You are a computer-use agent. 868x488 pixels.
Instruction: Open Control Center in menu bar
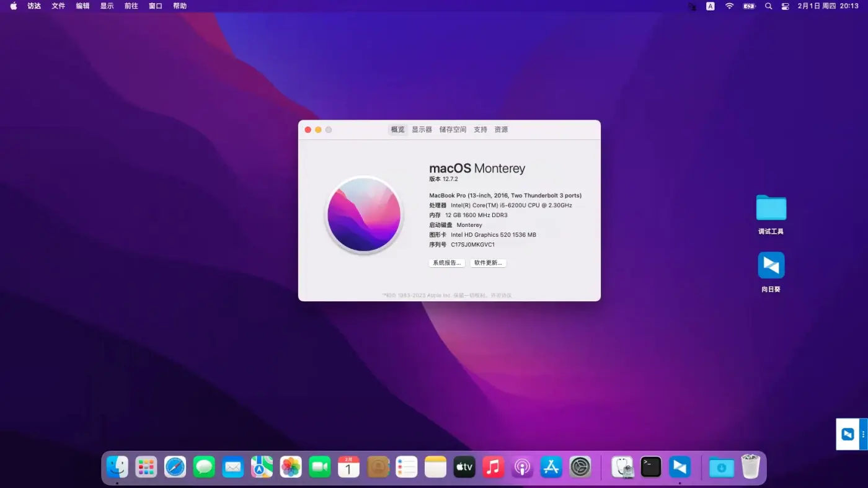pos(785,6)
